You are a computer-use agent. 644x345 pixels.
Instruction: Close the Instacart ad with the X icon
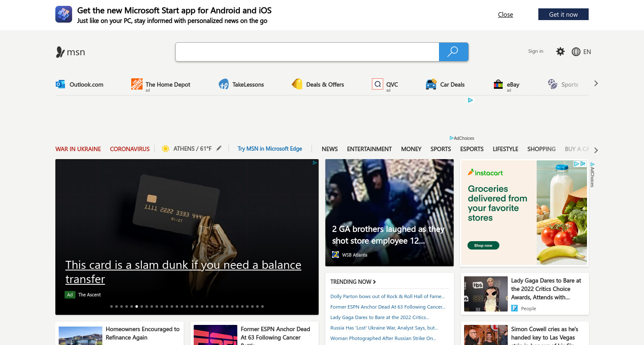point(583,164)
